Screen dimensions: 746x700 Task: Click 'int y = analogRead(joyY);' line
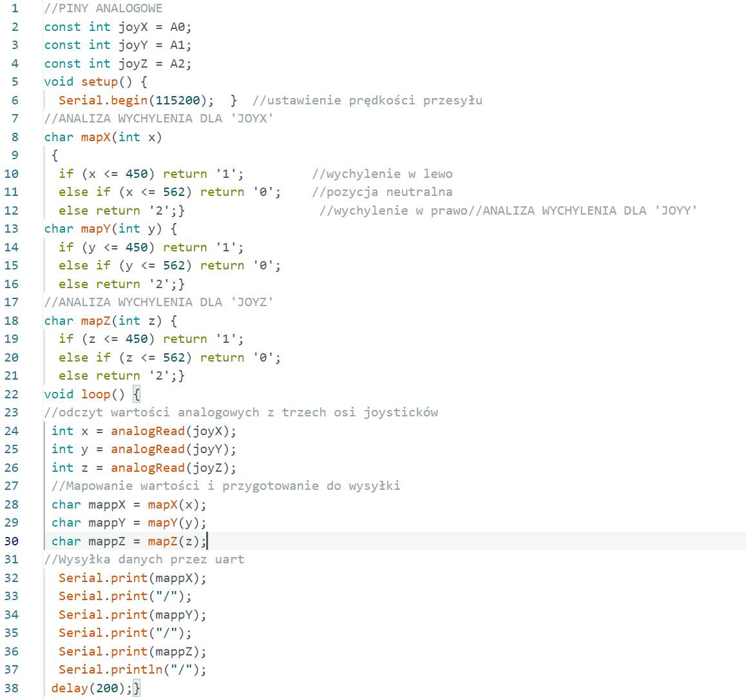pyautogui.click(x=144, y=449)
